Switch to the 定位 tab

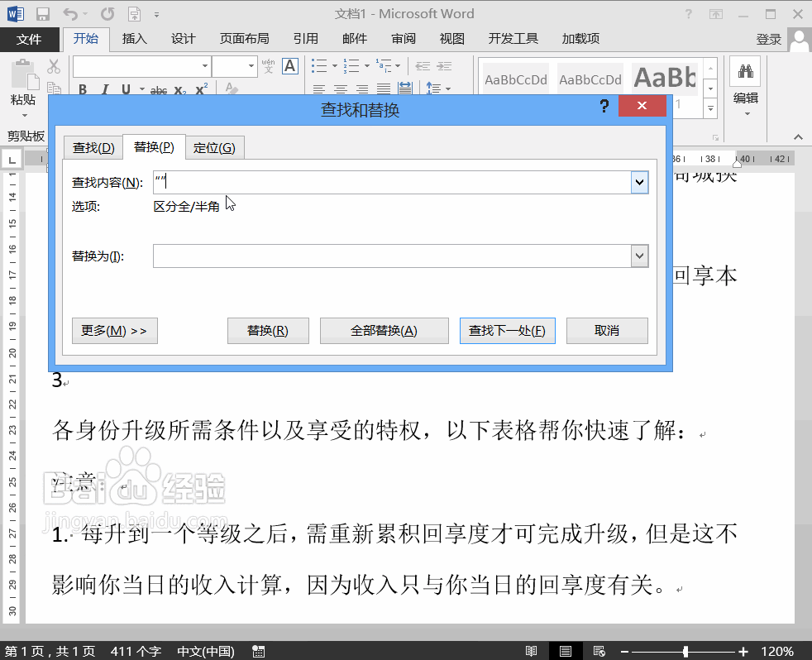[x=215, y=146]
